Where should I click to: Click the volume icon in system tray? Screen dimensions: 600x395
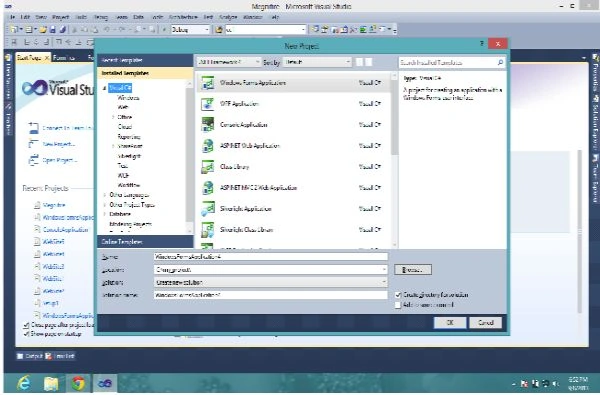556,384
